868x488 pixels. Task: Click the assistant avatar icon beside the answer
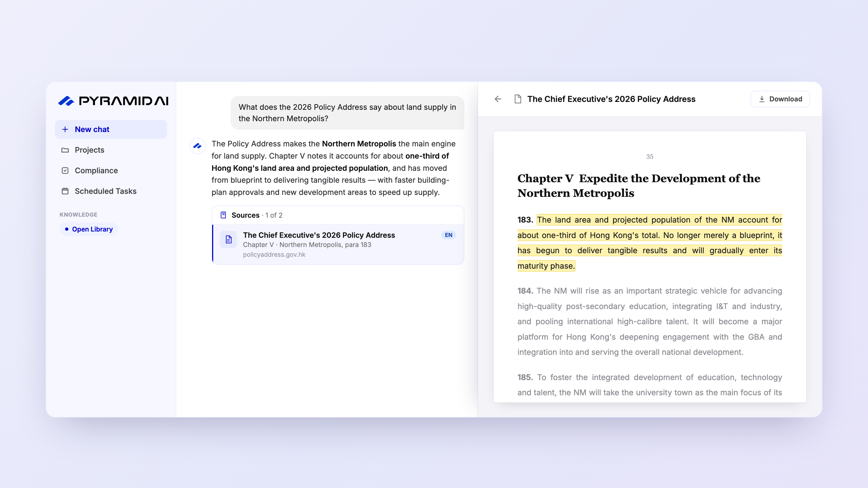coord(197,146)
